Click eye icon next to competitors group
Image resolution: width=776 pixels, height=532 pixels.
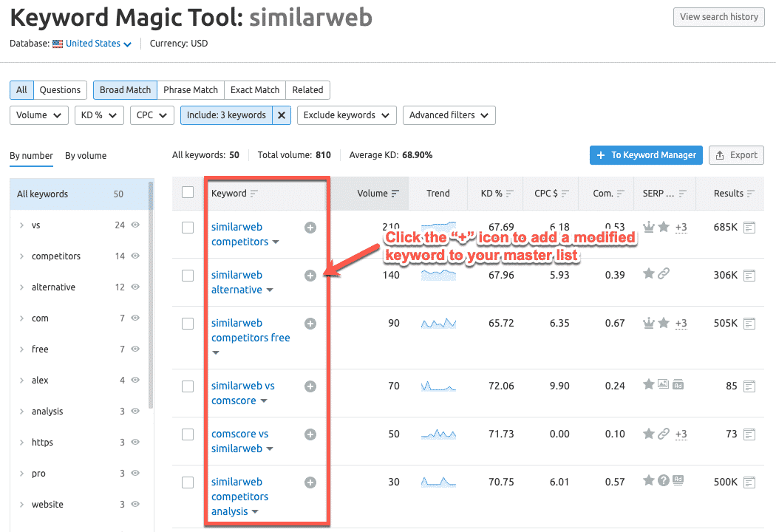click(135, 256)
